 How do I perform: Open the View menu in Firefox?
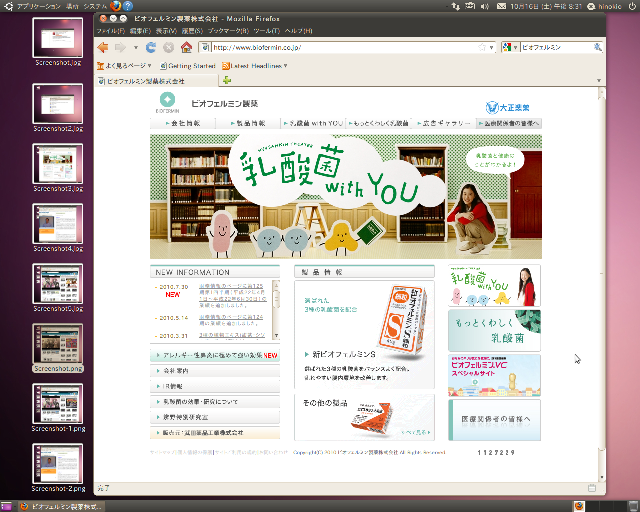pos(166,31)
